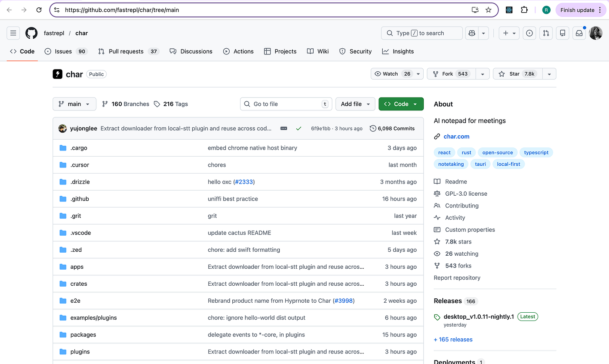609x364 pixels.
Task: Open the char.com website link
Action: pos(456,137)
